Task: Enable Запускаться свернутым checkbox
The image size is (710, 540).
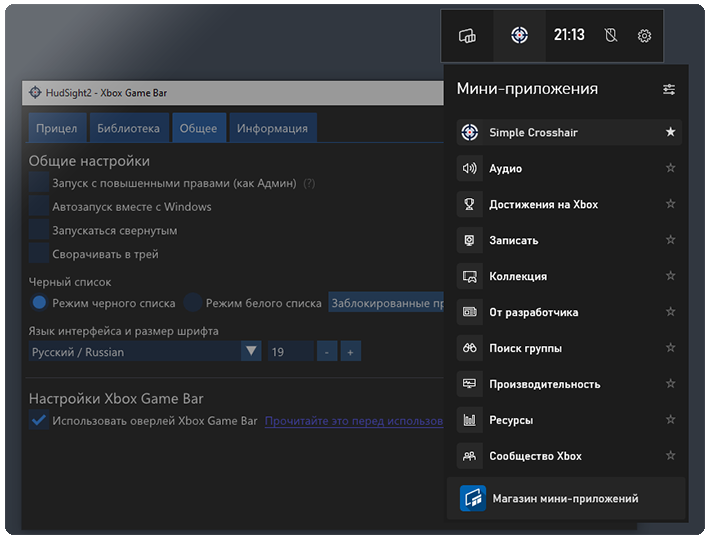Action: (x=39, y=229)
